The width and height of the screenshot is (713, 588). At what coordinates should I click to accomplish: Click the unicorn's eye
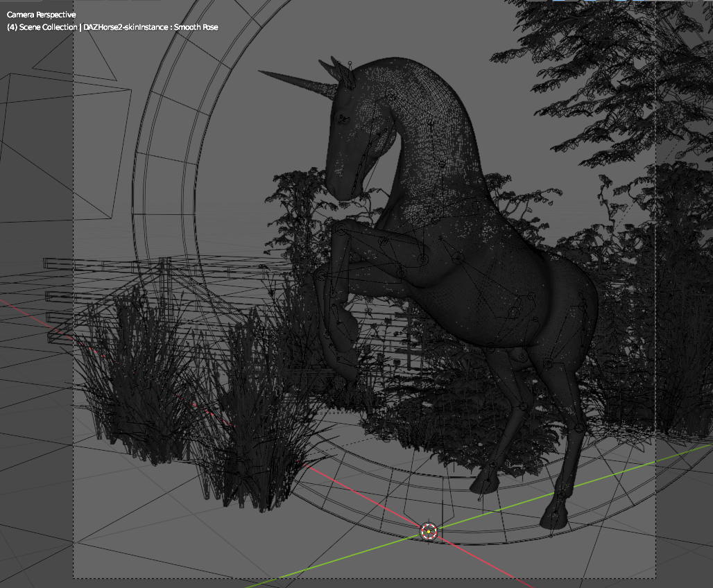click(x=343, y=120)
